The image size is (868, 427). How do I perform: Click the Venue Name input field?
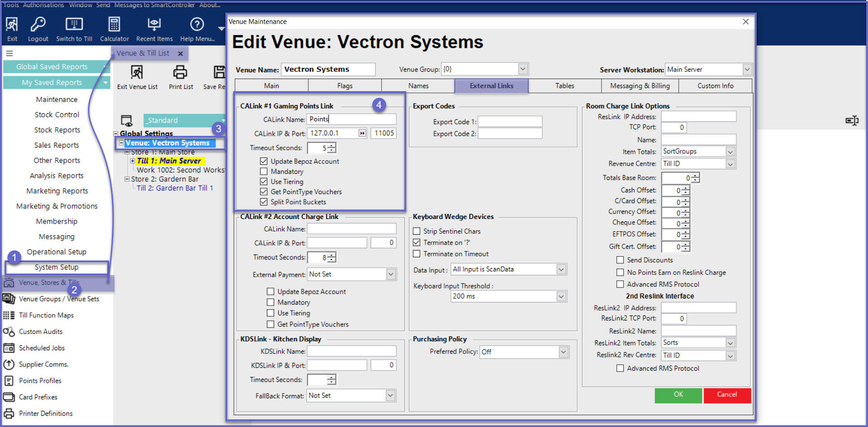(x=328, y=70)
